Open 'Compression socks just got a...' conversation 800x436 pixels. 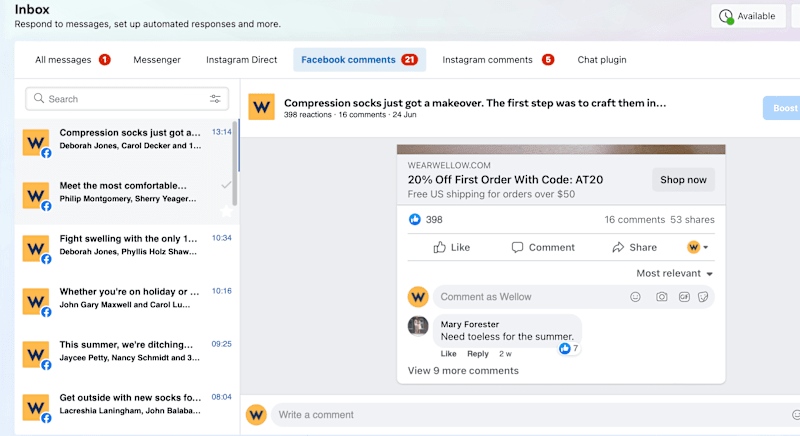click(127, 145)
